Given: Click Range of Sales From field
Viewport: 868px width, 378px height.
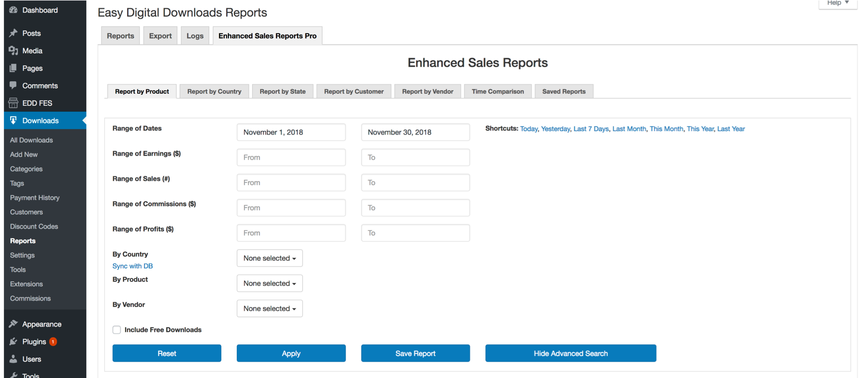Looking at the screenshot, I should tap(291, 183).
